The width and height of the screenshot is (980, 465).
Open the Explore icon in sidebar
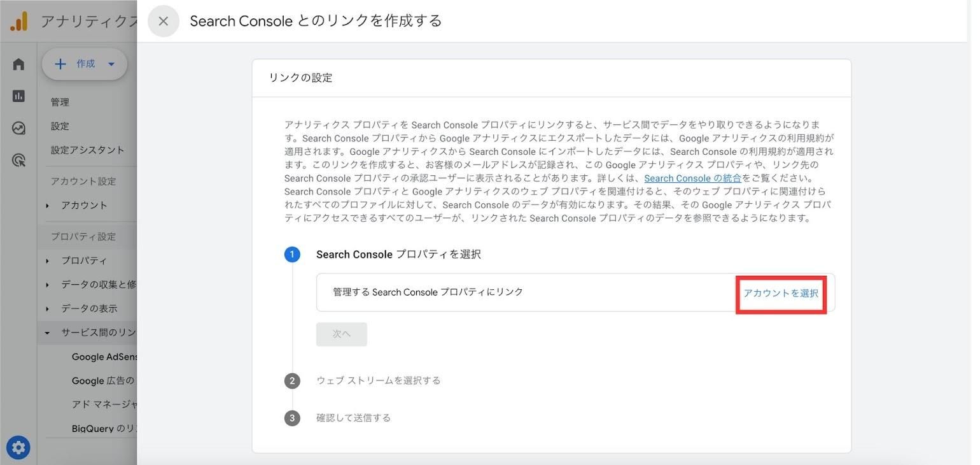pos(18,128)
